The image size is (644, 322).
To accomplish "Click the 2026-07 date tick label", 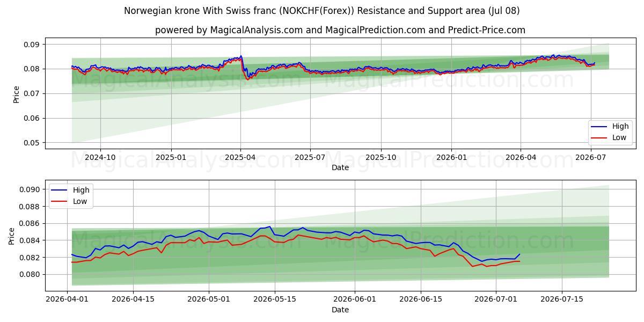I will 590,157.
